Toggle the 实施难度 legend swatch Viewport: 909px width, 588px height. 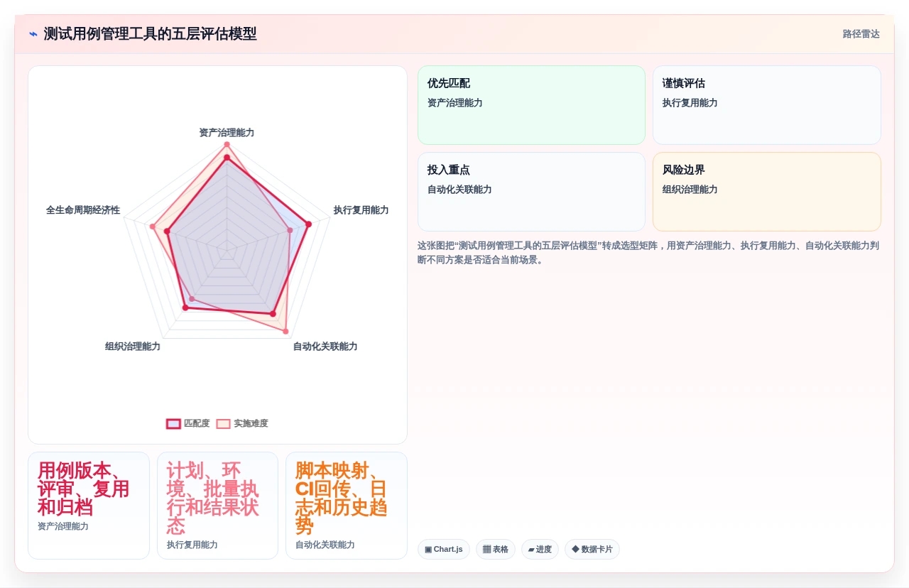(x=224, y=423)
